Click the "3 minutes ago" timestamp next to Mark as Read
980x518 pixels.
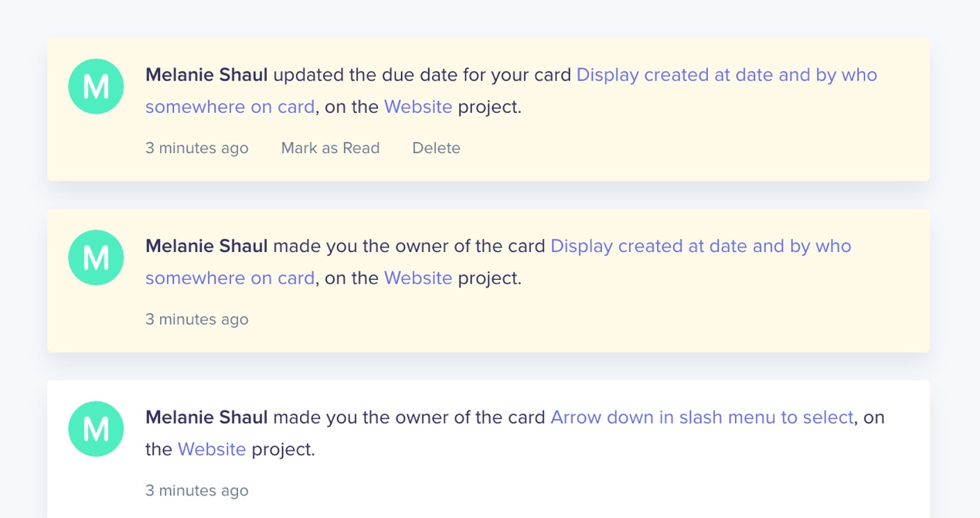(197, 148)
